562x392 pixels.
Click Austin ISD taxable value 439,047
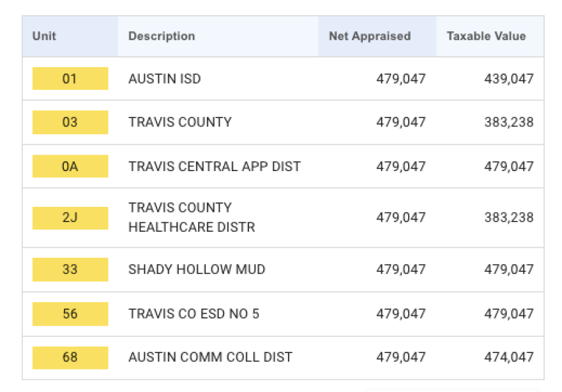[508, 79]
